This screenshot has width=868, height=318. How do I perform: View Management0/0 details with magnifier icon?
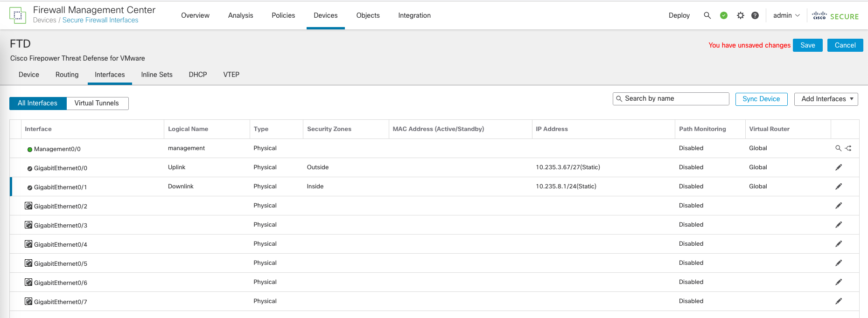click(838, 148)
